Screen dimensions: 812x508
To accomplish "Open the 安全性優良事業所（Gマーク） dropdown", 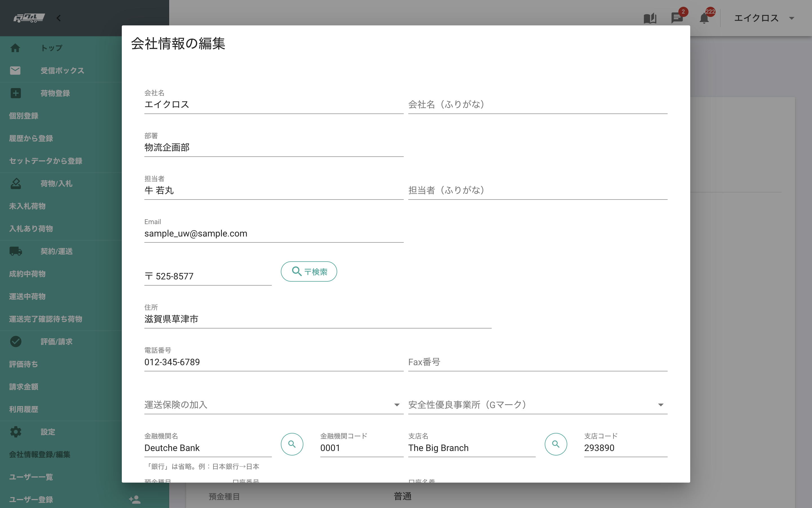I will click(538, 405).
